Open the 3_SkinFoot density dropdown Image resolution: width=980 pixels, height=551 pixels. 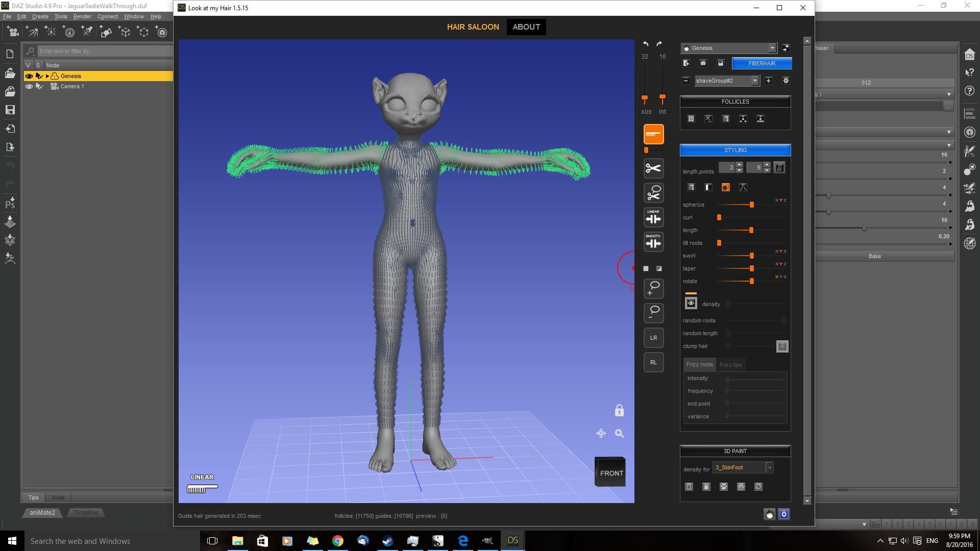769,467
